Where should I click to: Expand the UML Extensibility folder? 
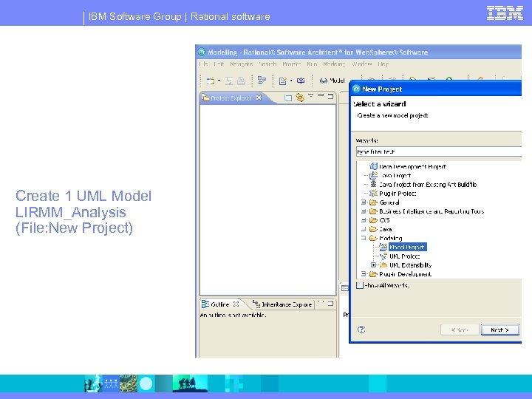374,265
